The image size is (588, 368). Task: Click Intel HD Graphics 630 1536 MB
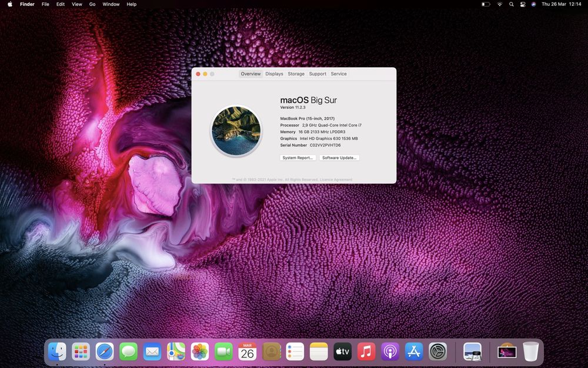pyautogui.click(x=329, y=138)
